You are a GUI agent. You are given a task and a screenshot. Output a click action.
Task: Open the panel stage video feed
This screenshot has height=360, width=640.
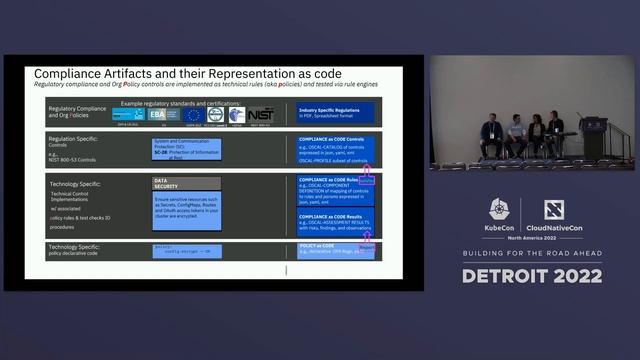tap(532, 113)
